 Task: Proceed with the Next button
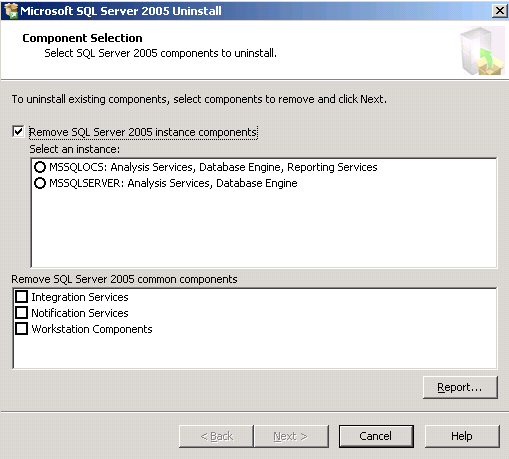click(x=291, y=436)
